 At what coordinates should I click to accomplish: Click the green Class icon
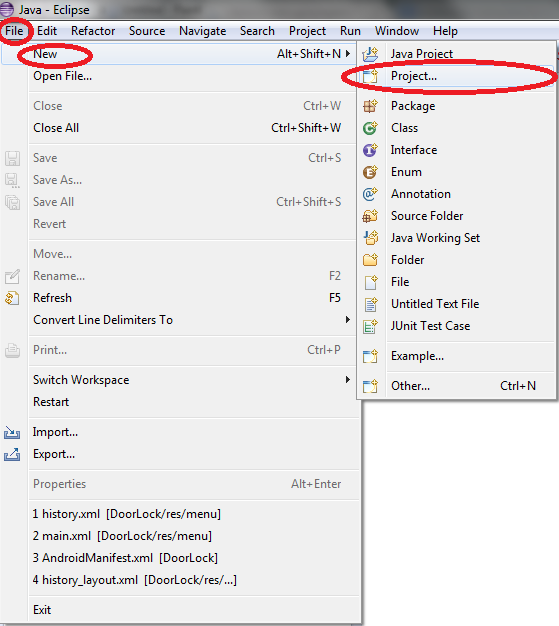(370, 128)
